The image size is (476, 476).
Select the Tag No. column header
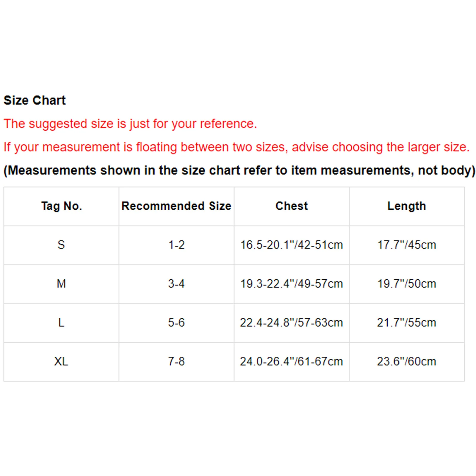tap(61, 206)
